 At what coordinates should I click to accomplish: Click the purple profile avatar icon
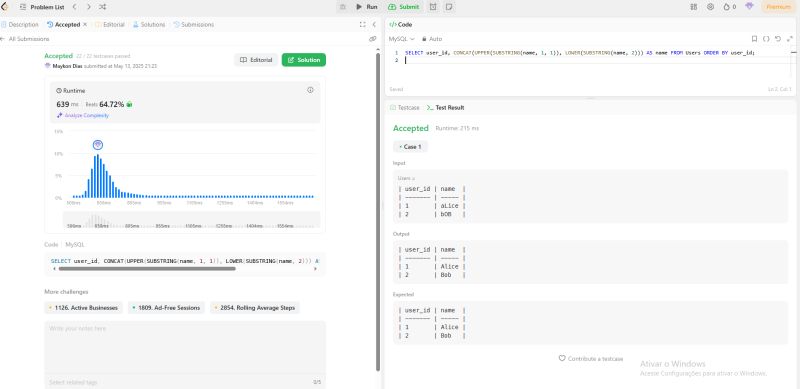click(749, 7)
